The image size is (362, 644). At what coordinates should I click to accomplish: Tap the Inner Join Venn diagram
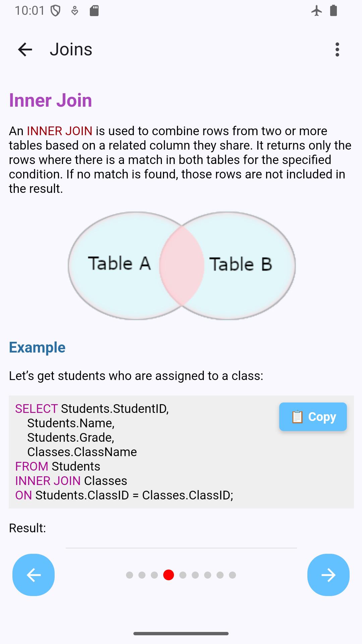[x=182, y=265]
